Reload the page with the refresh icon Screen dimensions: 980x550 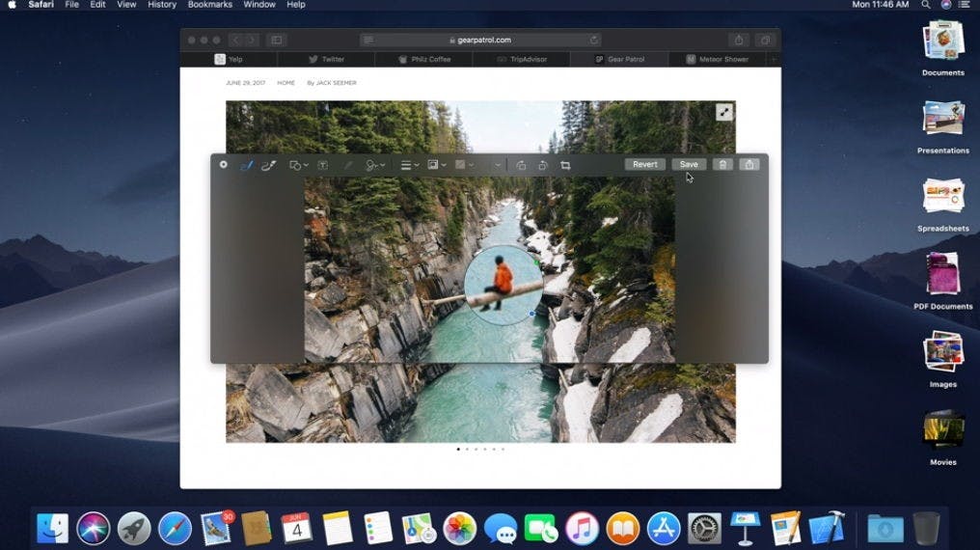pyautogui.click(x=593, y=40)
